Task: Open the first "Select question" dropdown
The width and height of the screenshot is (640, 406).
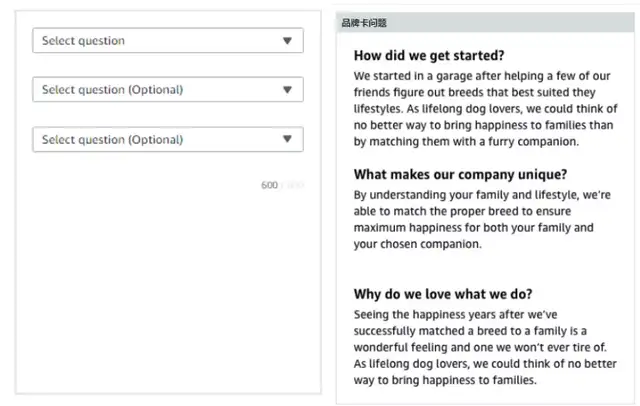Action: [160, 41]
